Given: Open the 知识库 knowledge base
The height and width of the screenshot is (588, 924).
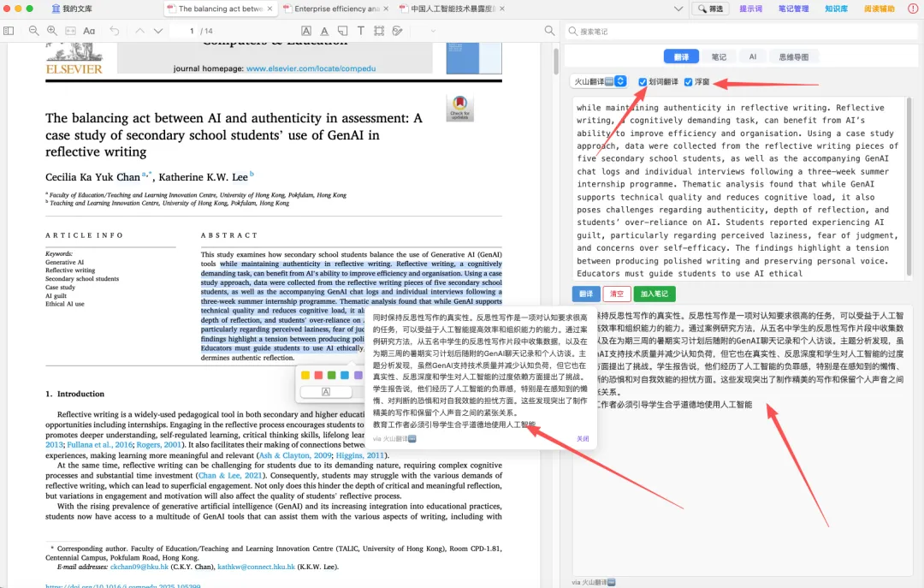Looking at the screenshot, I should click(836, 9).
